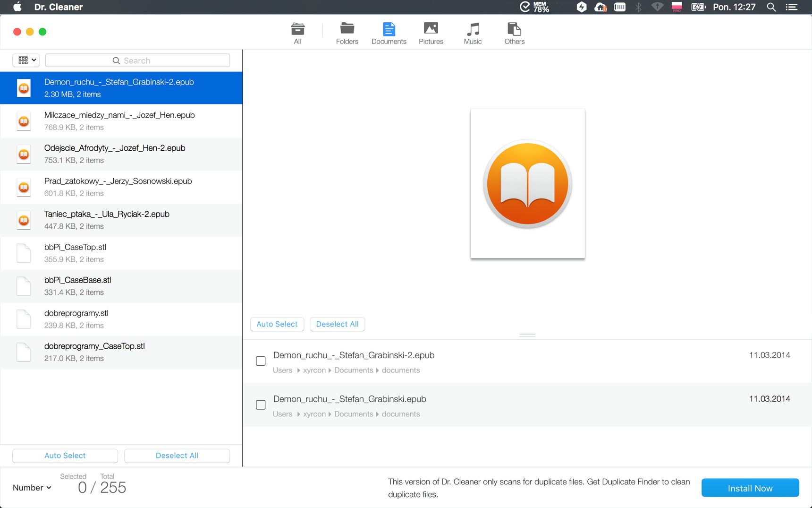Viewport: 812px width, 508px height.
Task: Select dobreprogramy_CaseTop.stl row
Action: (x=121, y=353)
